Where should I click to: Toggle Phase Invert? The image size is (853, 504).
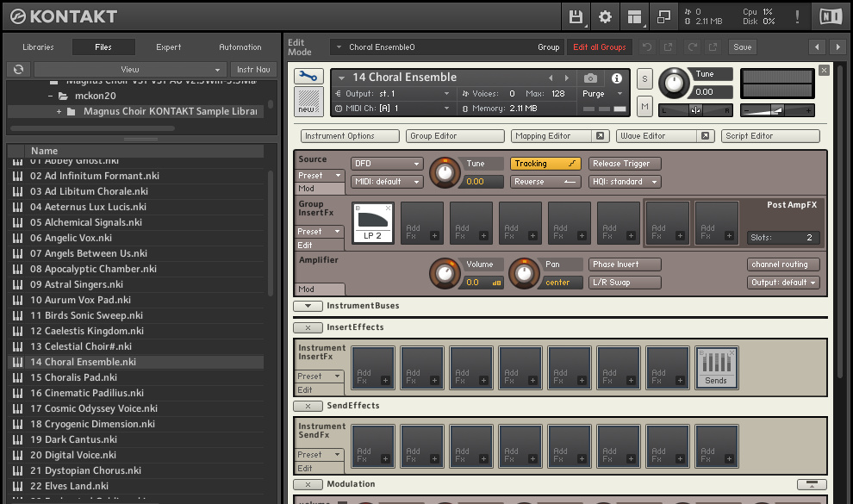(x=625, y=264)
